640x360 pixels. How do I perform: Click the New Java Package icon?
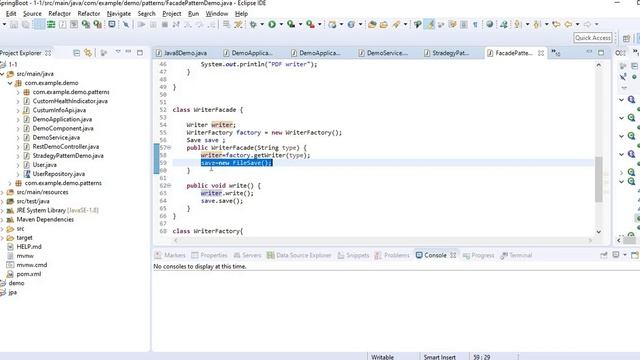point(332,25)
